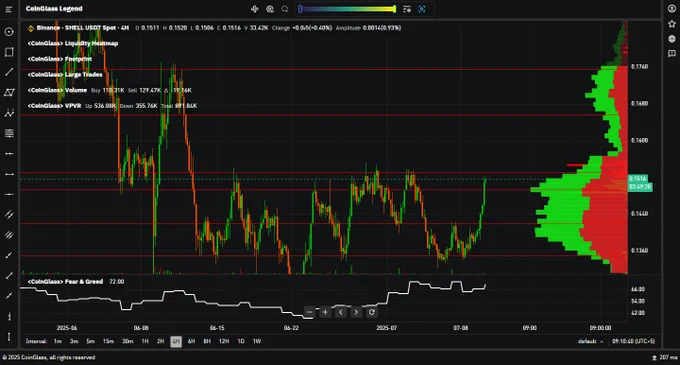Move the chart right with arrow button
This screenshot has height=365, width=680.
[x=356, y=312]
